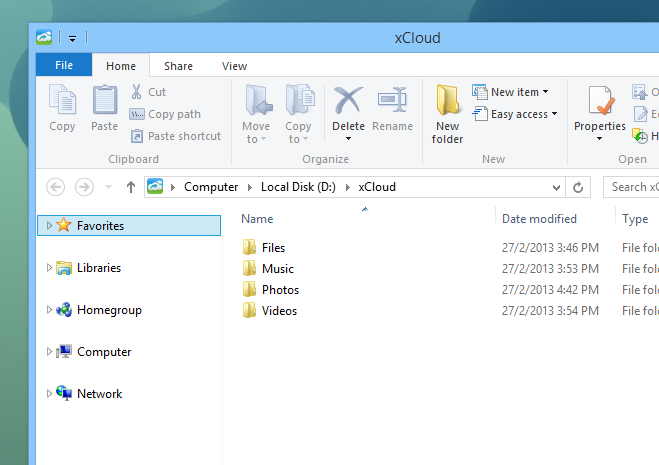The width and height of the screenshot is (659, 465).
Task: Go up one folder level
Action: tap(131, 187)
